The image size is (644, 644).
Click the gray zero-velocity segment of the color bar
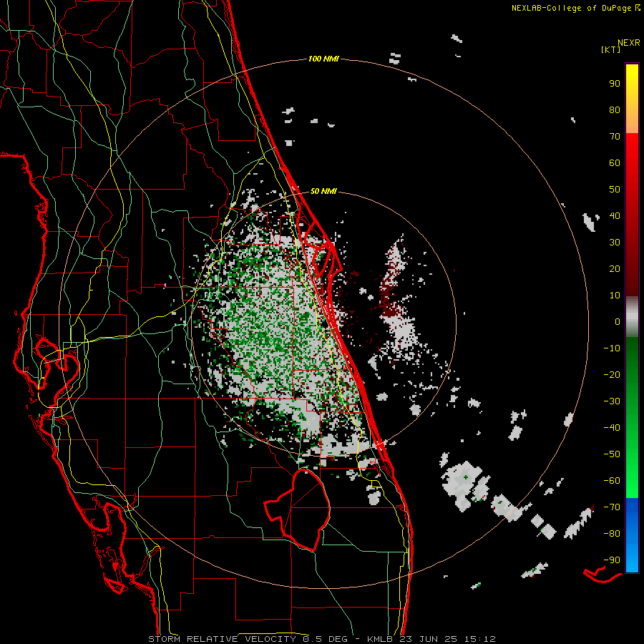(632, 317)
